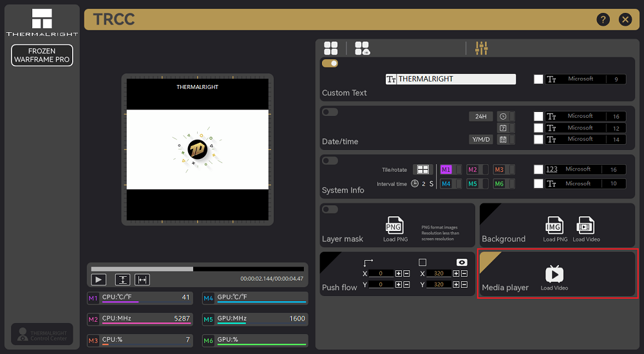Select the M1 CPU temperature sensor row
The height and width of the screenshot is (354, 644).
click(140, 298)
